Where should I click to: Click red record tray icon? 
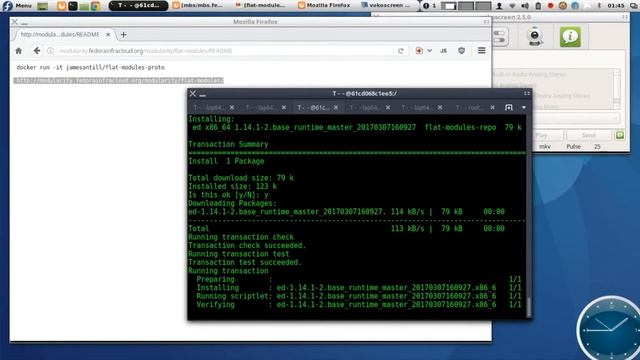pyautogui.click(x=550, y=6)
